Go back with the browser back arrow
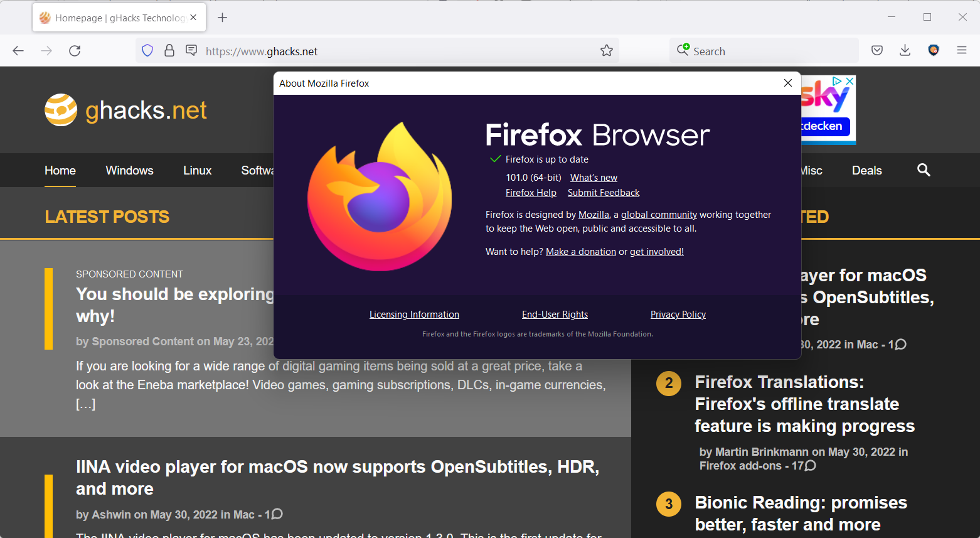The image size is (980, 538). point(18,51)
